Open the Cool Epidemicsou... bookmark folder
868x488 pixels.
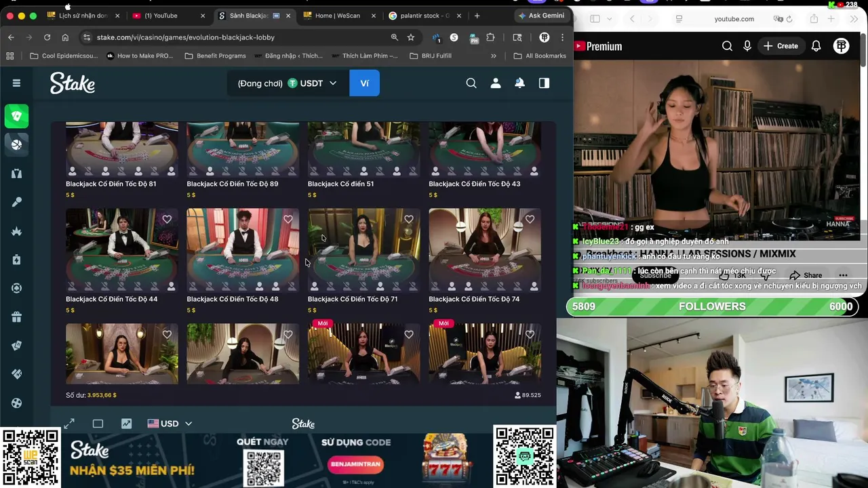click(x=64, y=56)
